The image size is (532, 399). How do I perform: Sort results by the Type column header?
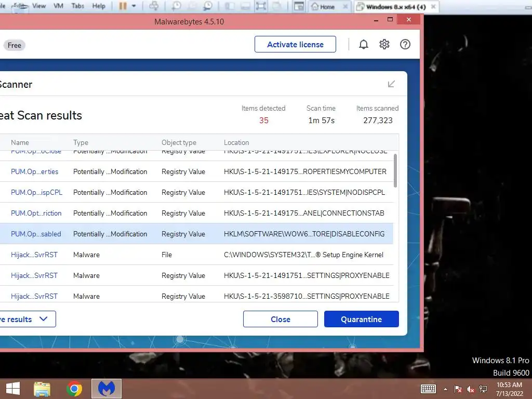pyautogui.click(x=81, y=142)
